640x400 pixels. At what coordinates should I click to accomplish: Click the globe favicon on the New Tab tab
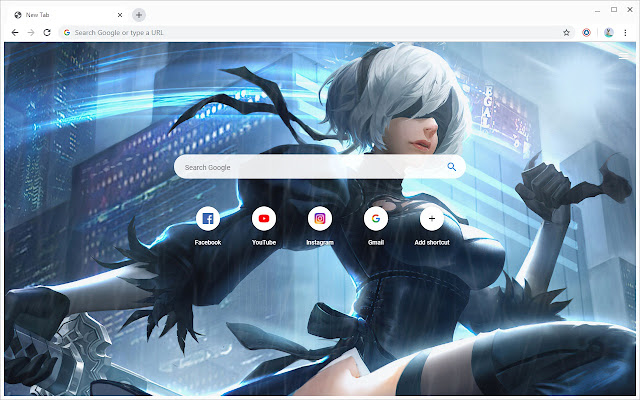click(18, 15)
